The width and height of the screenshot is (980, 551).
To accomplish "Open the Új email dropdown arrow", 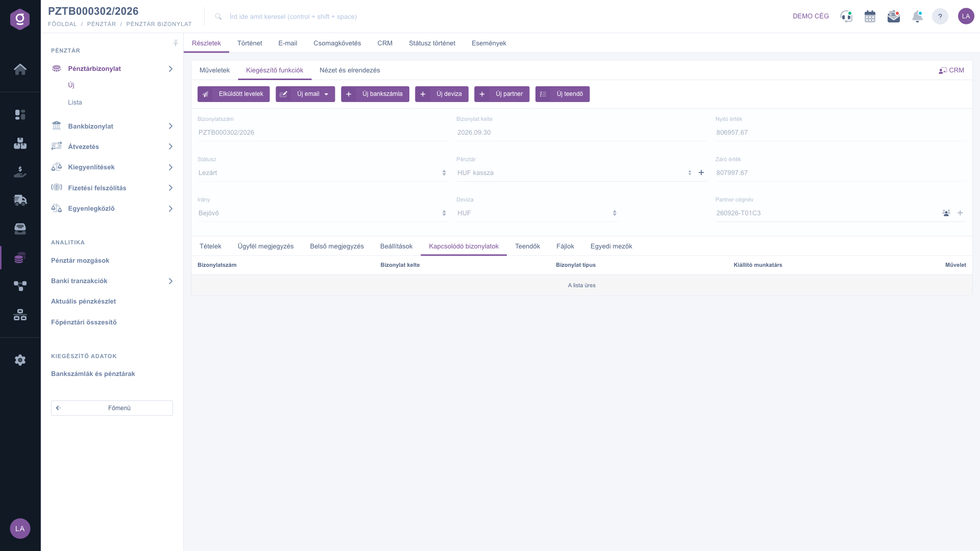I will [x=327, y=94].
